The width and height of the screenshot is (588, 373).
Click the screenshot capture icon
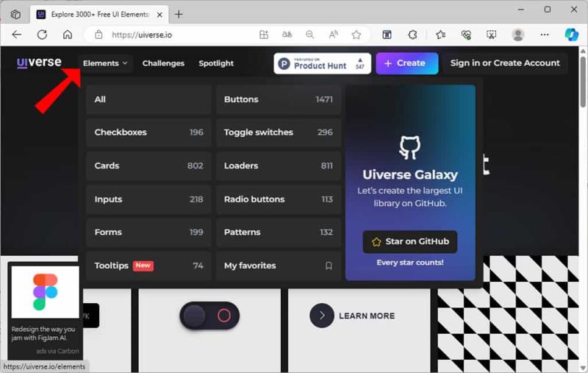(x=491, y=35)
